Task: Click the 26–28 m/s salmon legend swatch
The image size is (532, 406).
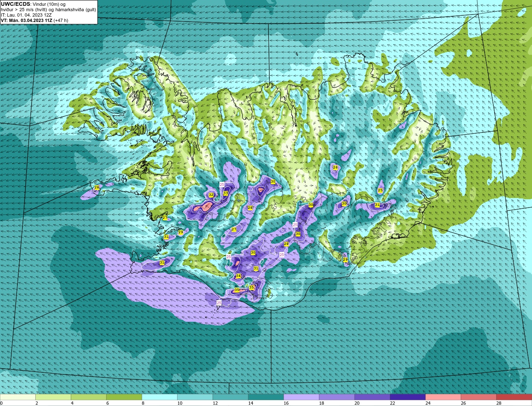Action: (x=479, y=397)
